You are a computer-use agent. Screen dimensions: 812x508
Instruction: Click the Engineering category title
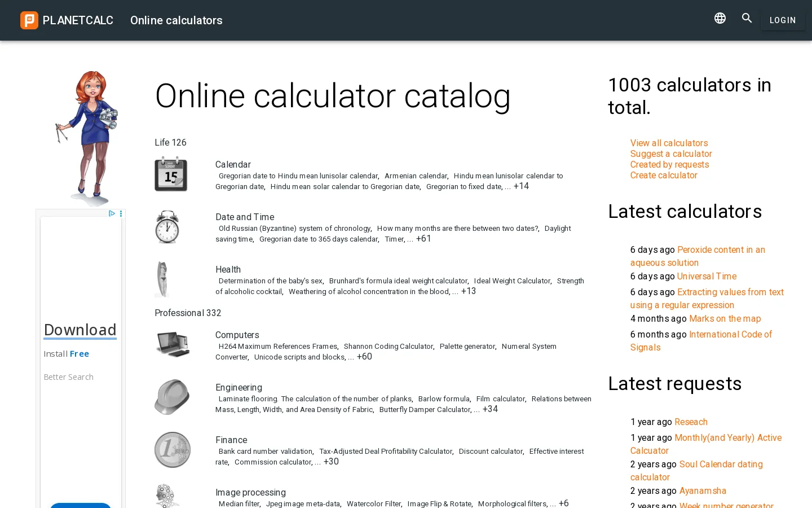click(x=239, y=387)
